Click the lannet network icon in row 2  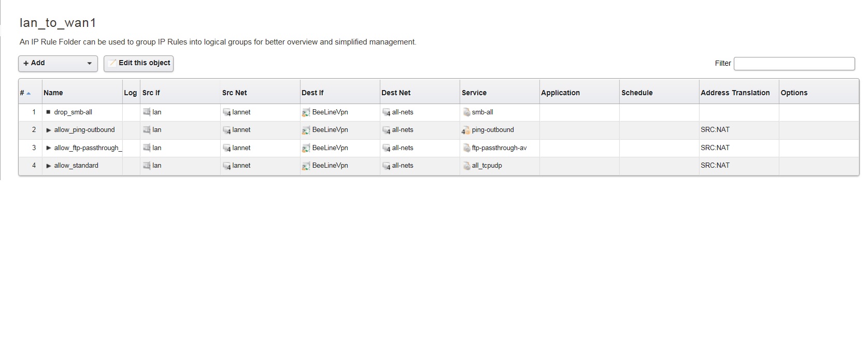pyautogui.click(x=226, y=130)
